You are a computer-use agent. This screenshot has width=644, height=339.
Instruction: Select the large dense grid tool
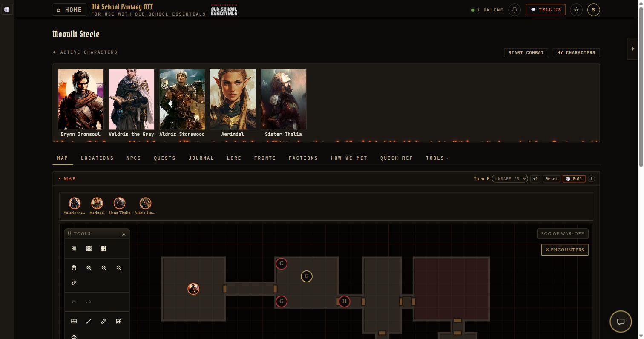point(103,248)
